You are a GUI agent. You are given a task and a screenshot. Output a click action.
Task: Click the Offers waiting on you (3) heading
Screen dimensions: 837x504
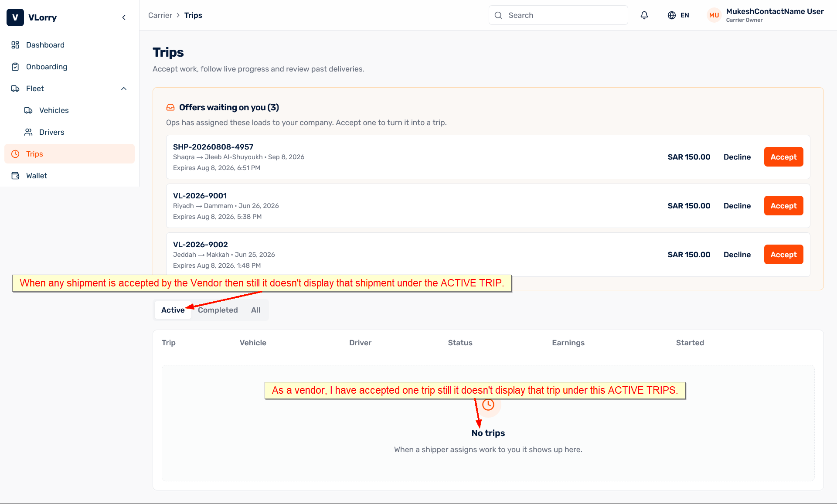point(229,107)
